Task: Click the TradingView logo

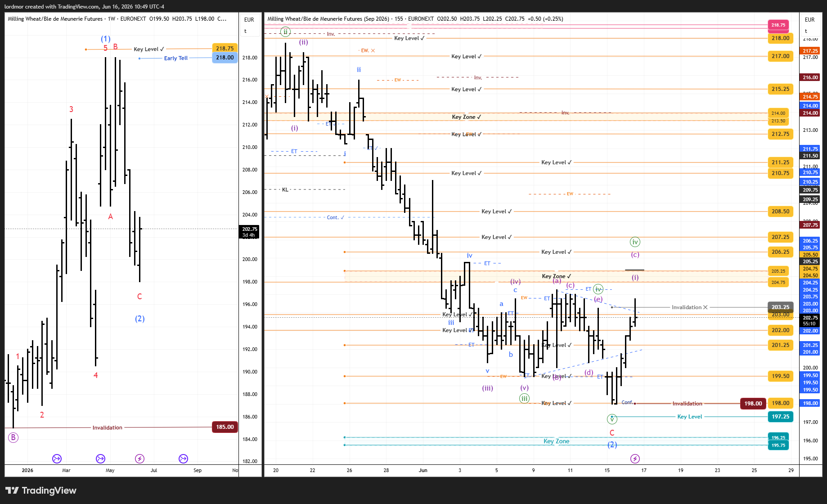Action: (41, 490)
